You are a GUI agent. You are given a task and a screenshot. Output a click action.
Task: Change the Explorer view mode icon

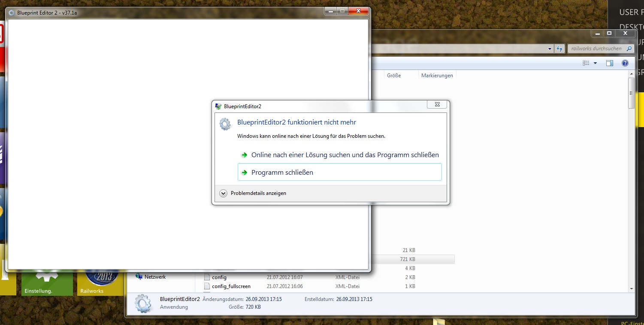(x=586, y=63)
